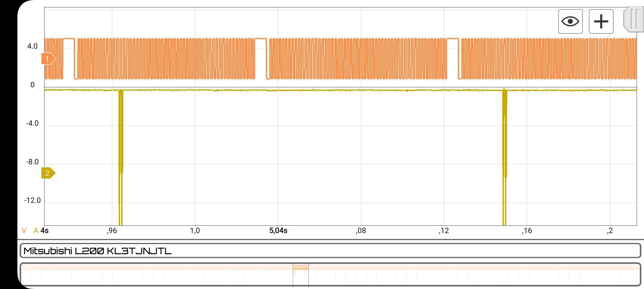Screen dimensions: 644x289
Task: Tap the 0 vertical axis value
Action: [33, 85]
